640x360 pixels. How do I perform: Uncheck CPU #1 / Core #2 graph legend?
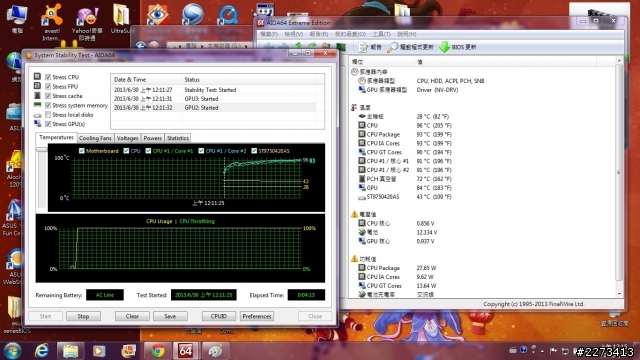click(x=201, y=151)
